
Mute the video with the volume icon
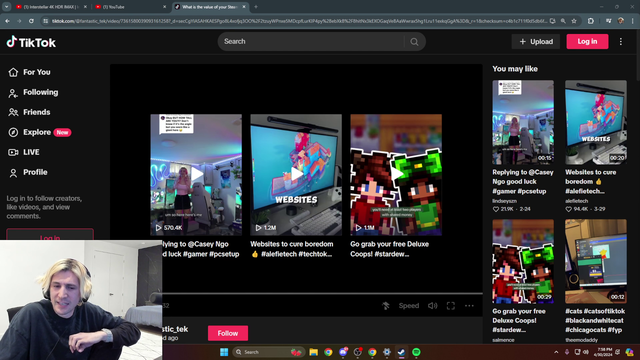(432, 306)
